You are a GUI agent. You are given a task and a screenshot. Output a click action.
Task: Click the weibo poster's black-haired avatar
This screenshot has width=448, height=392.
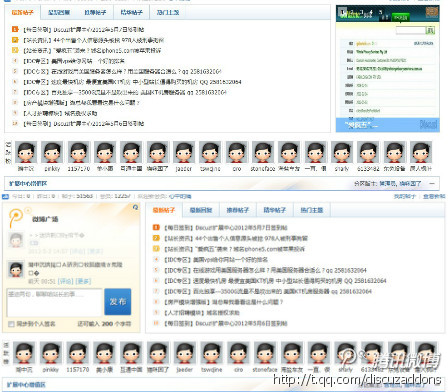pyautogui.click(x=16, y=270)
